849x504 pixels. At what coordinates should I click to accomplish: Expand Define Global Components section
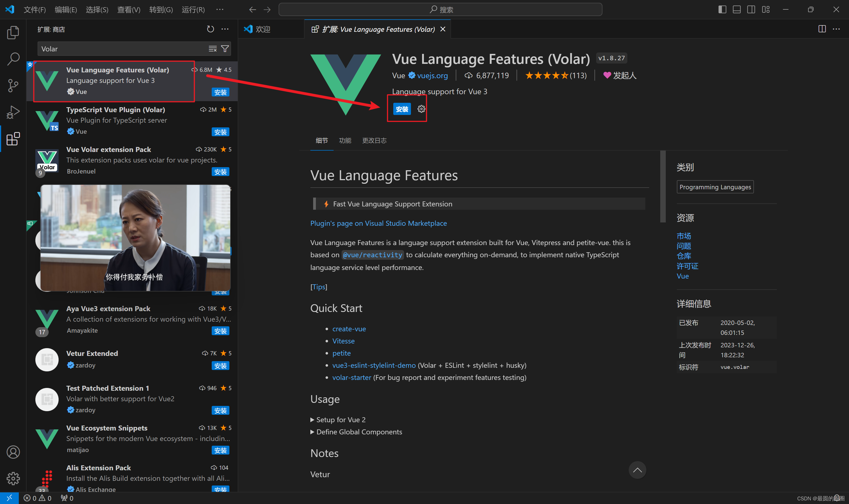[356, 432]
